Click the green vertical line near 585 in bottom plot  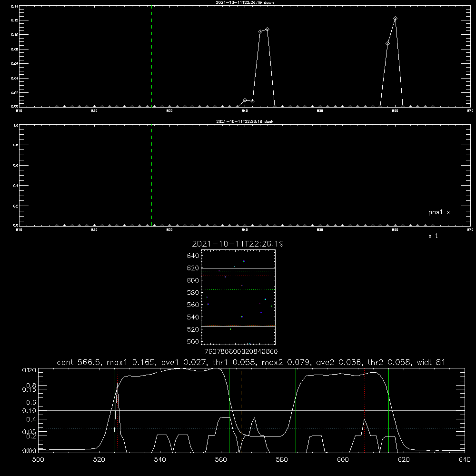tap(296, 410)
